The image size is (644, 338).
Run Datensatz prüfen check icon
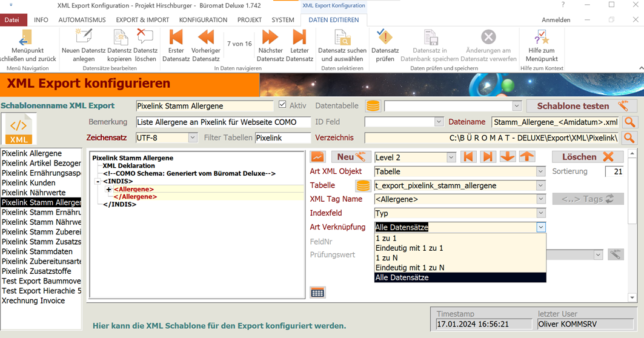384,39
